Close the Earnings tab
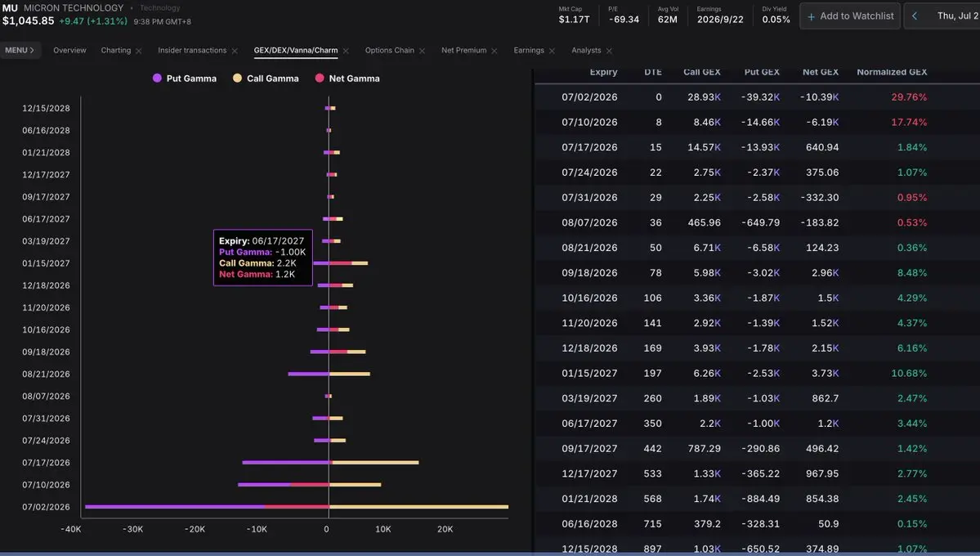The image size is (980, 556). pos(552,51)
